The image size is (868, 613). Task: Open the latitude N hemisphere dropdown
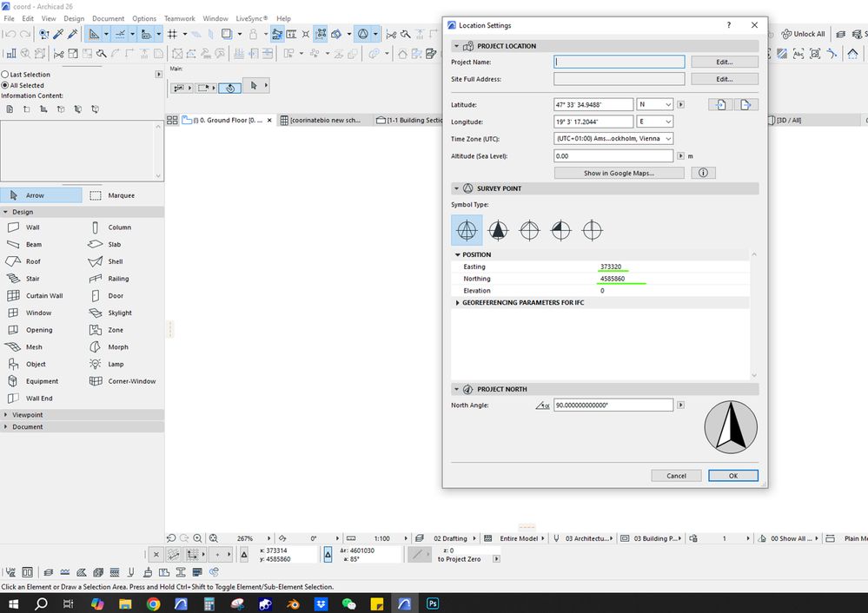[x=655, y=104]
